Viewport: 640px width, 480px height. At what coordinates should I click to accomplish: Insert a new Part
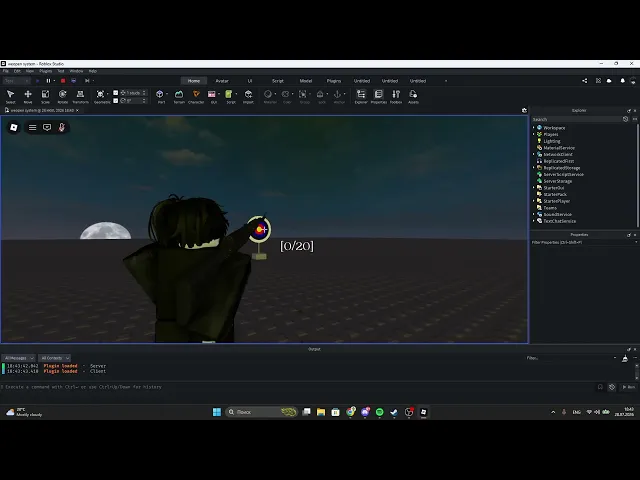pos(160,95)
